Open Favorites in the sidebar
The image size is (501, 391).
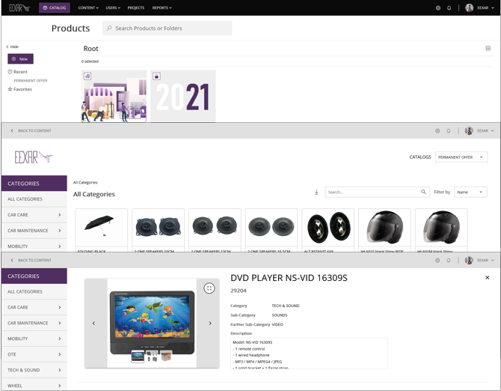tap(20, 89)
